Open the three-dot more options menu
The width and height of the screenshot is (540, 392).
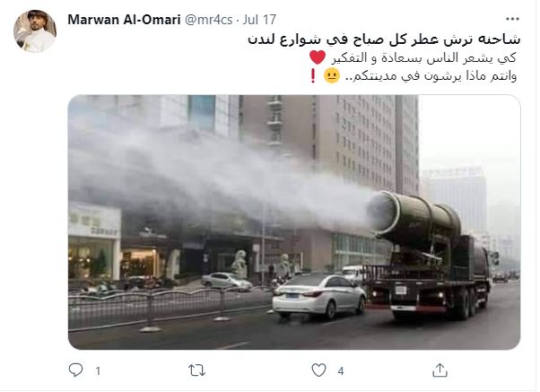[512, 19]
